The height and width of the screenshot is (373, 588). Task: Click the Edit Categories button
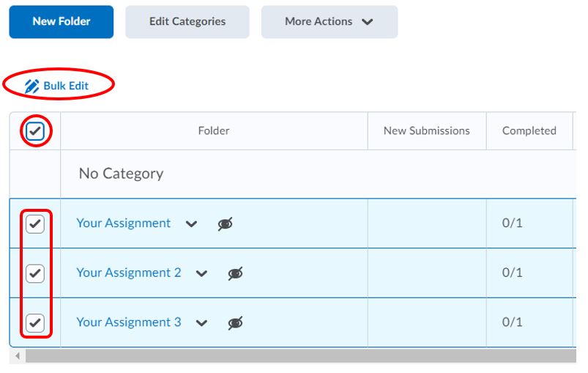(187, 22)
